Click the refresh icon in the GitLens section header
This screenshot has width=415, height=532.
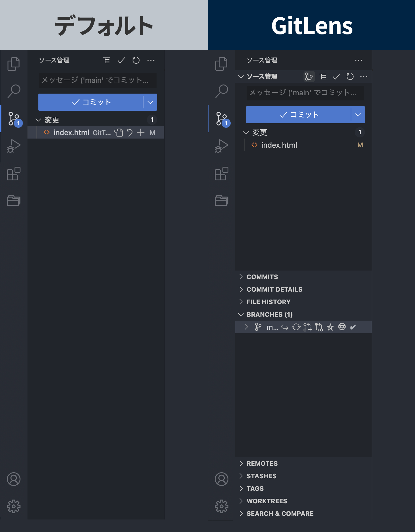point(350,77)
